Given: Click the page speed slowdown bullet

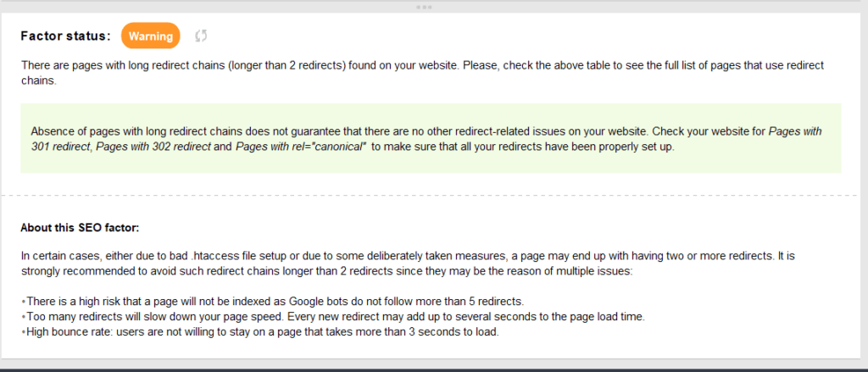Looking at the screenshot, I should tap(333, 317).
